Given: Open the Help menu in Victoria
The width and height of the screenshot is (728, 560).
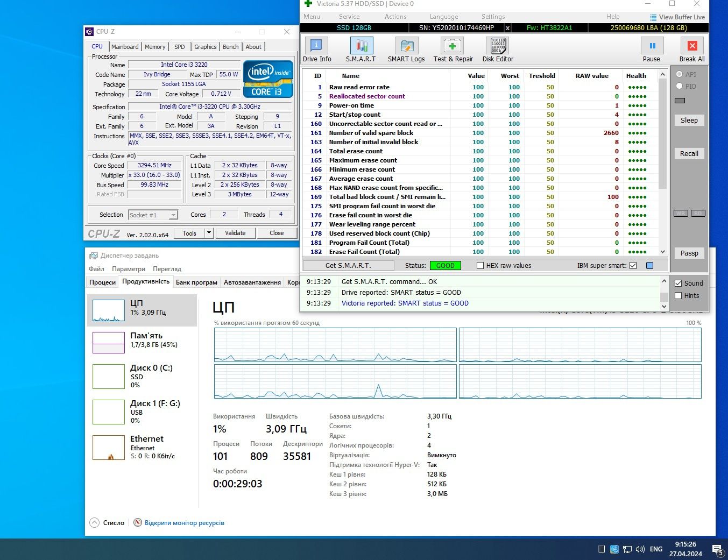Looking at the screenshot, I should [x=613, y=17].
